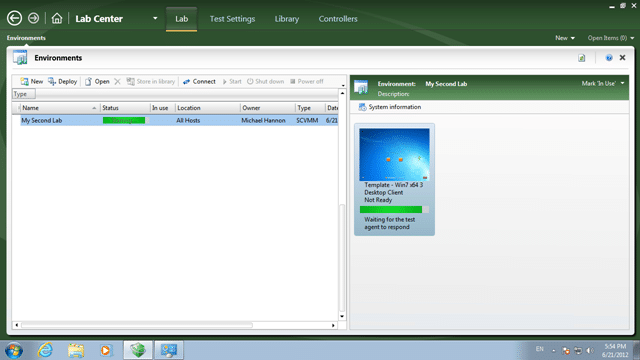
Task: Sort by the Owner column header
Action: pyautogui.click(x=268, y=108)
